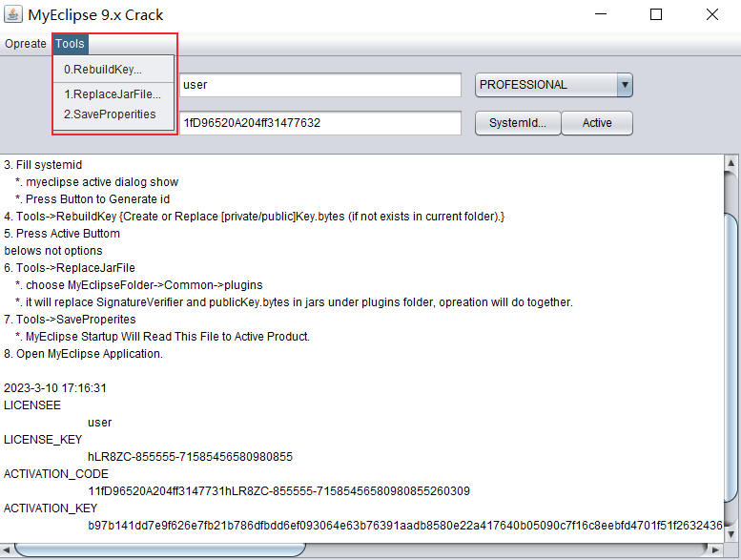
Task: Click the horizontal scrollbar right arrow
Action: click(715, 550)
